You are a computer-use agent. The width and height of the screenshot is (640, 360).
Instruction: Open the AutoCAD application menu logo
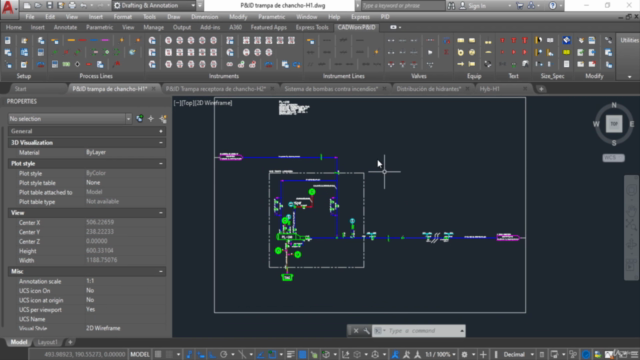point(8,7)
